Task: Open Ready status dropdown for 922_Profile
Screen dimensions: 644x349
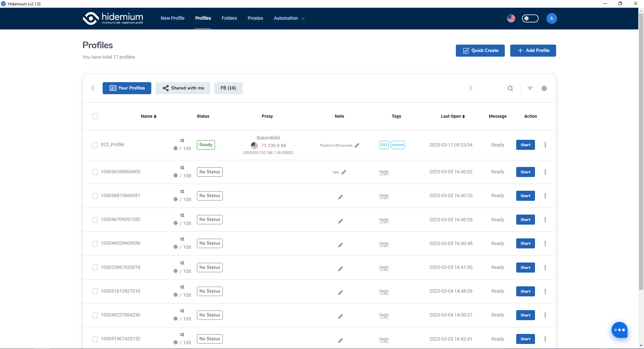Action: click(x=206, y=145)
